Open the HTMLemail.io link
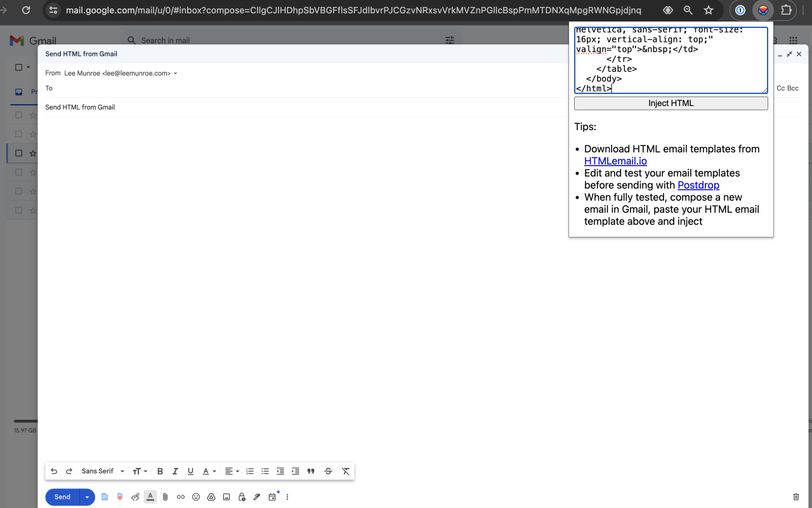The width and height of the screenshot is (812, 508). pyautogui.click(x=615, y=161)
